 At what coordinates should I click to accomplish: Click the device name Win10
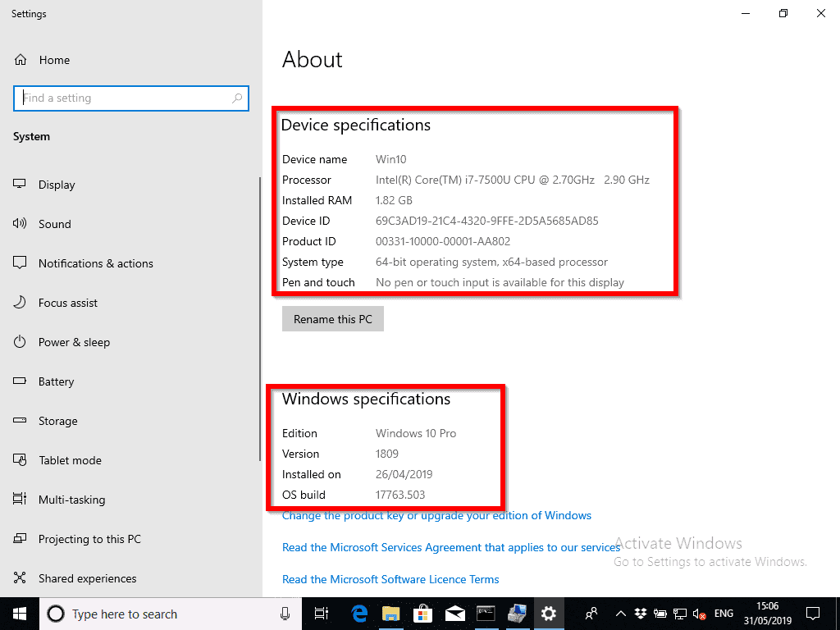391,160
